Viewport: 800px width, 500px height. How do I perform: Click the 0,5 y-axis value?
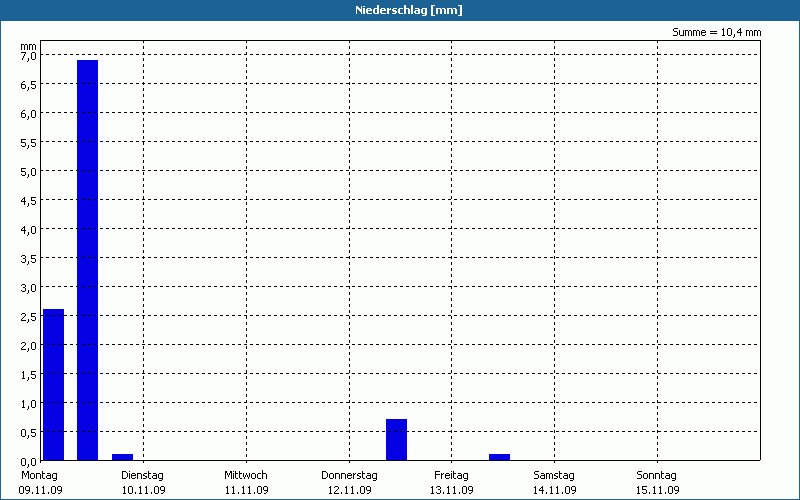[29, 433]
